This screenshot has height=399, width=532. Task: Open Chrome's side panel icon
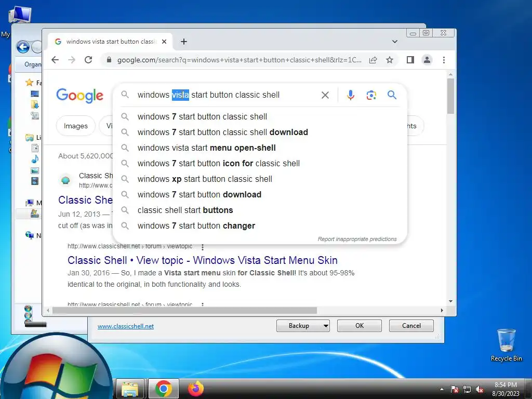[x=410, y=60]
